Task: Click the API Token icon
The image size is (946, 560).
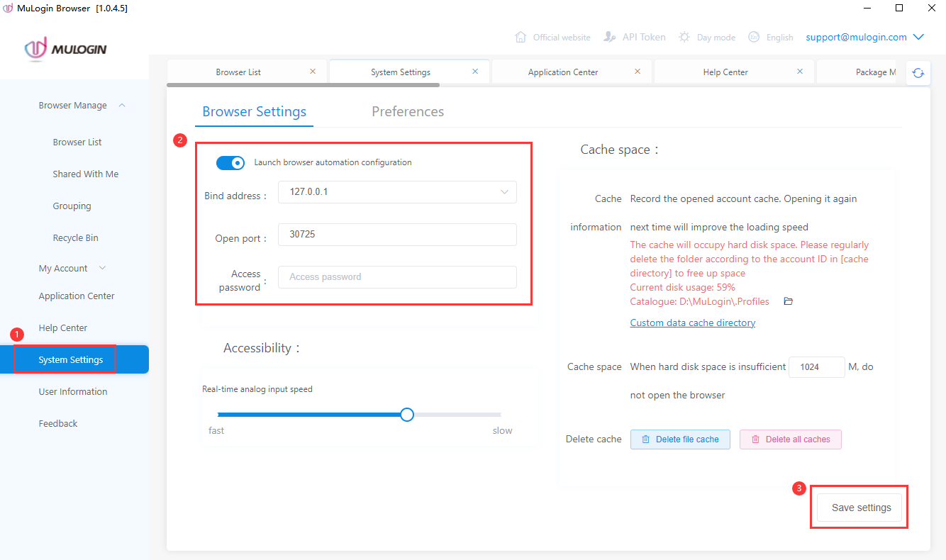Action: click(610, 37)
